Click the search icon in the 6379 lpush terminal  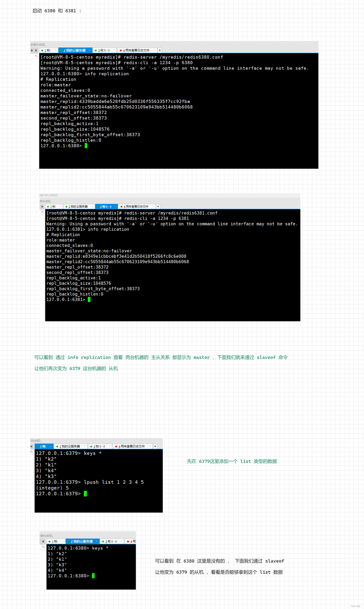tap(32, 452)
